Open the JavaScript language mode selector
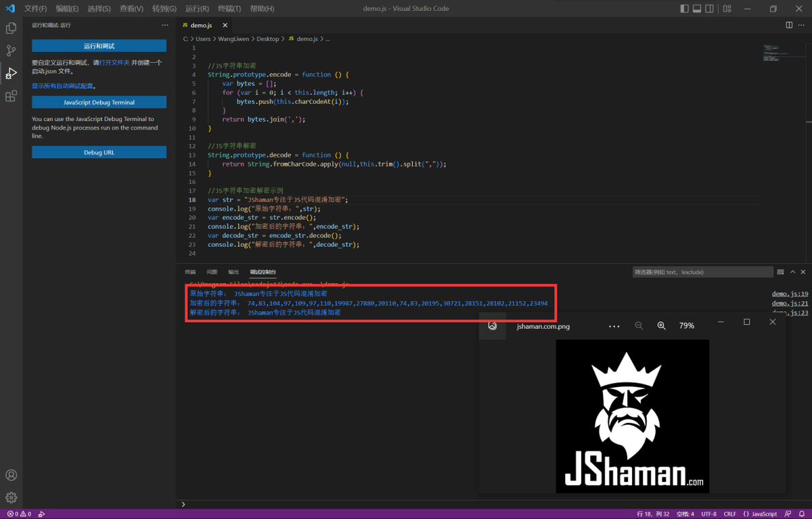This screenshot has width=812, height=519. click(761, 514)
